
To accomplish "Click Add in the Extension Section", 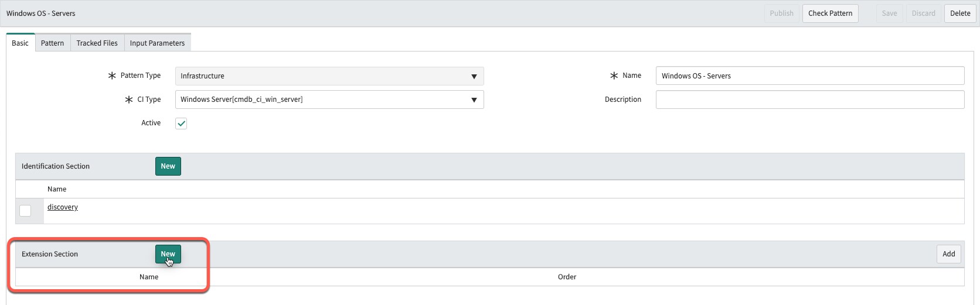I will (x=948, y=253).
